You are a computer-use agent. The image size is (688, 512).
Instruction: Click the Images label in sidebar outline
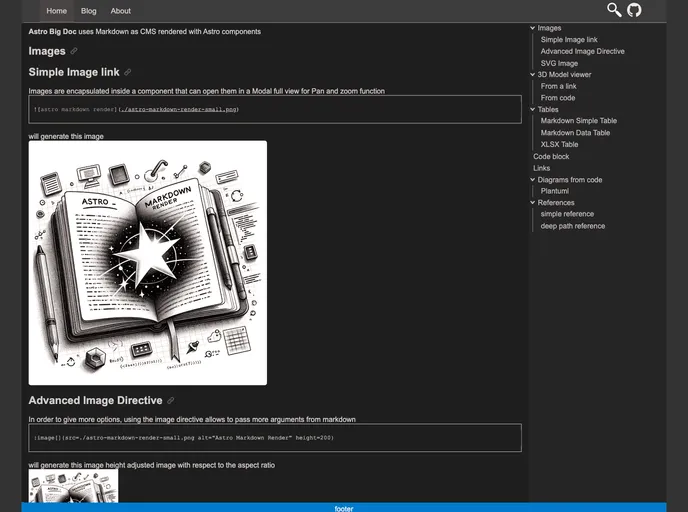549,28
